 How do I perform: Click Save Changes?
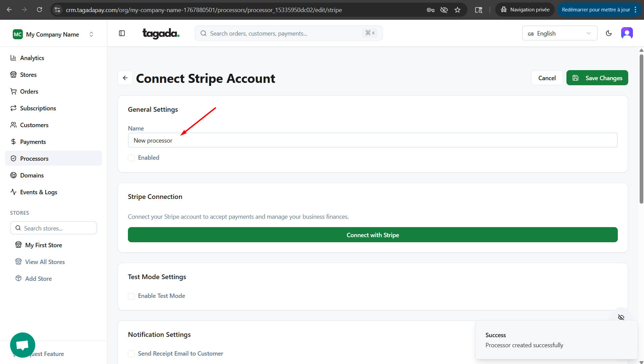tap(597, 78)
